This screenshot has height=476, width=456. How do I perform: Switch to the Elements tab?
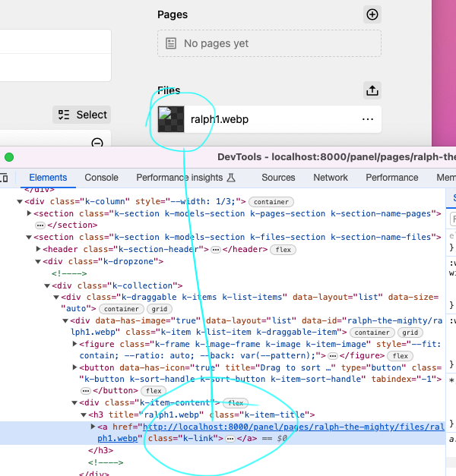(x=48, y=178)
